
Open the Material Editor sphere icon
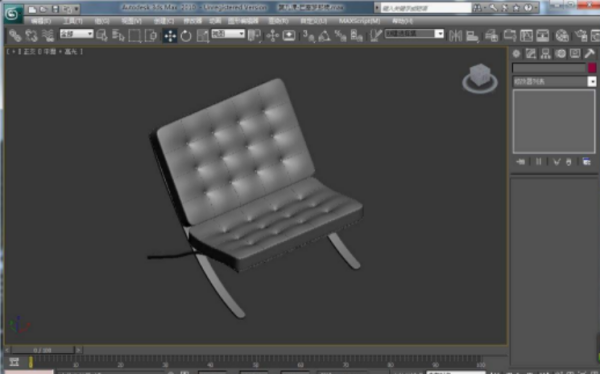pyautogui.click(x=562, y=36)
